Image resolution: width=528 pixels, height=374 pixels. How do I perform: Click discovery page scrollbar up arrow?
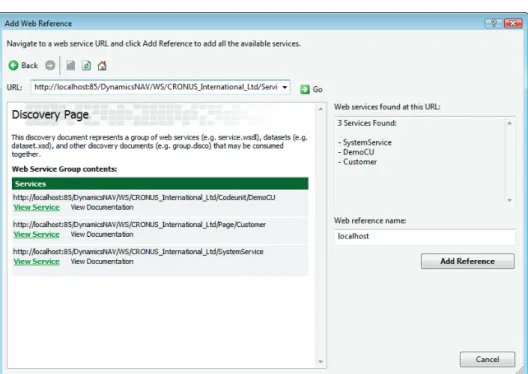(320, 109)
